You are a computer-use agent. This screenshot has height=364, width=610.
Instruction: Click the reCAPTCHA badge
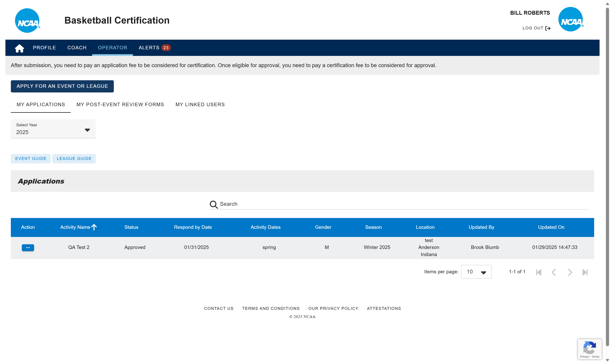589,349
